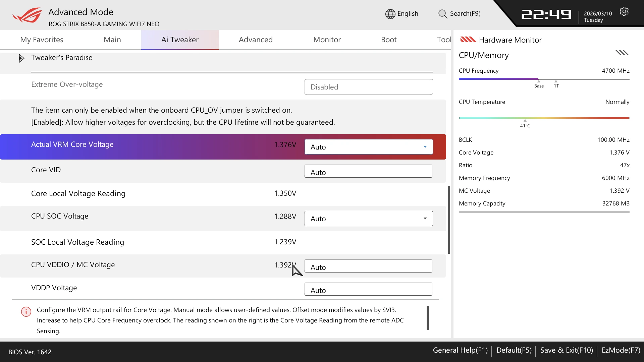Click the Search magnifier icon
644x362 pixels.
coord(442,14)
